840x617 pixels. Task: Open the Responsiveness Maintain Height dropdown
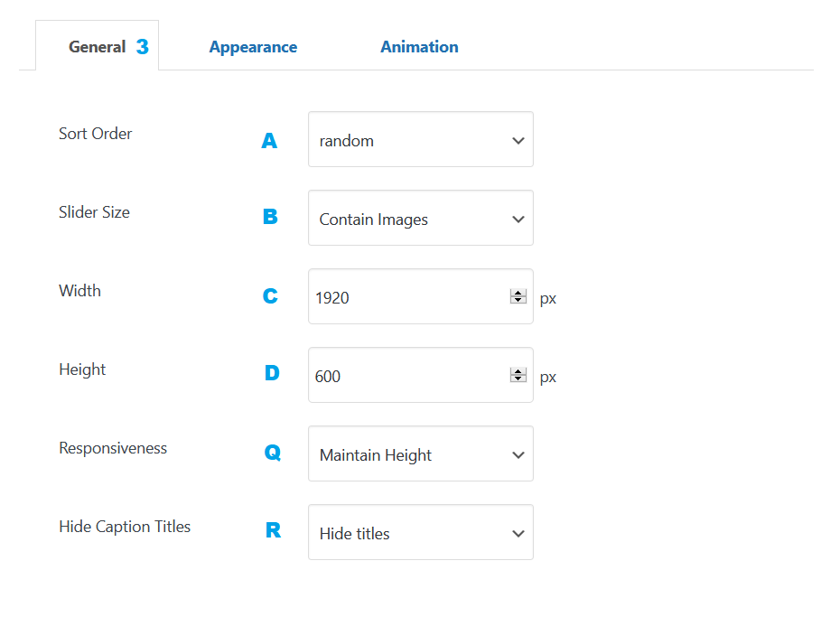[420, 454]
